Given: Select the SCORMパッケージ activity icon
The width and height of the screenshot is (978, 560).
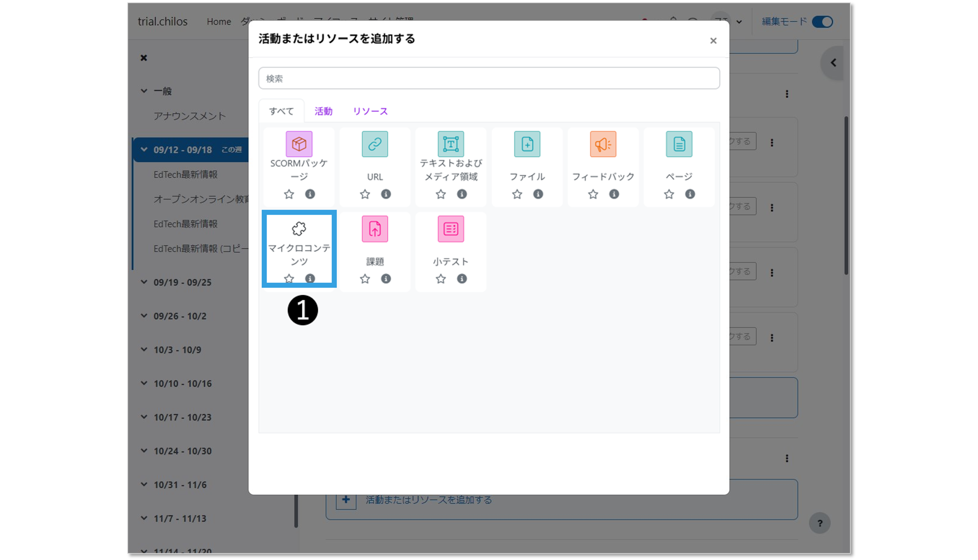Looking at the screenshot, I should 299,144.
